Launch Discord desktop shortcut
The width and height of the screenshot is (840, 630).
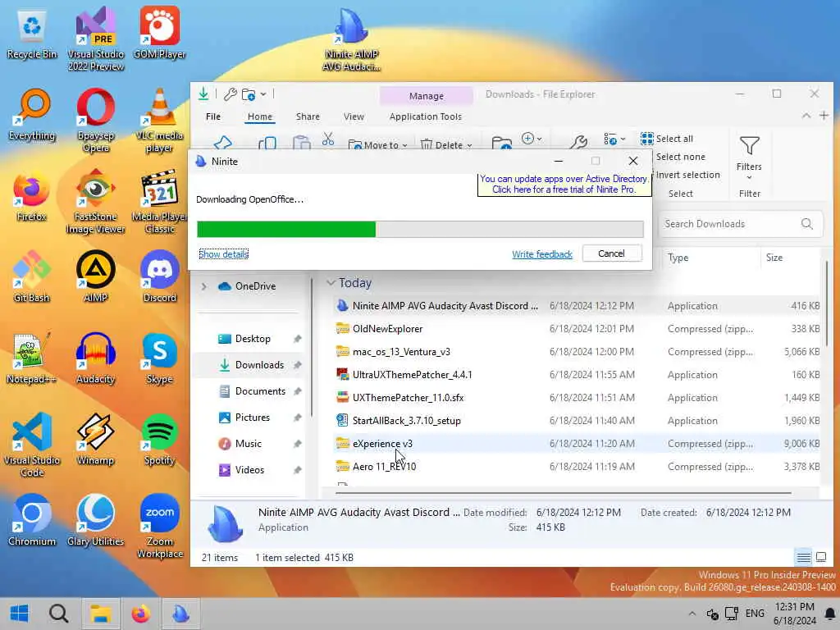point(159,277)
